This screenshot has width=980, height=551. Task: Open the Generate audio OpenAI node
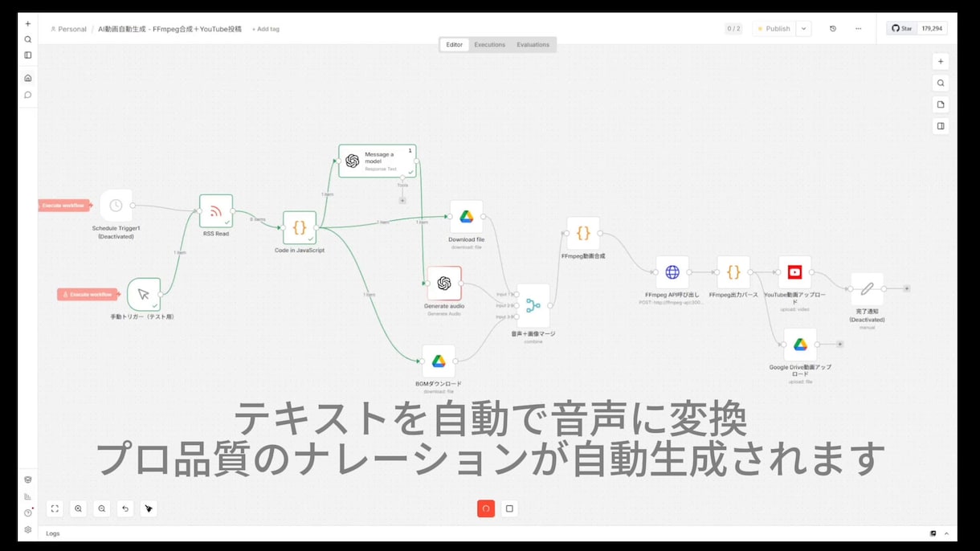pos(444,283)
